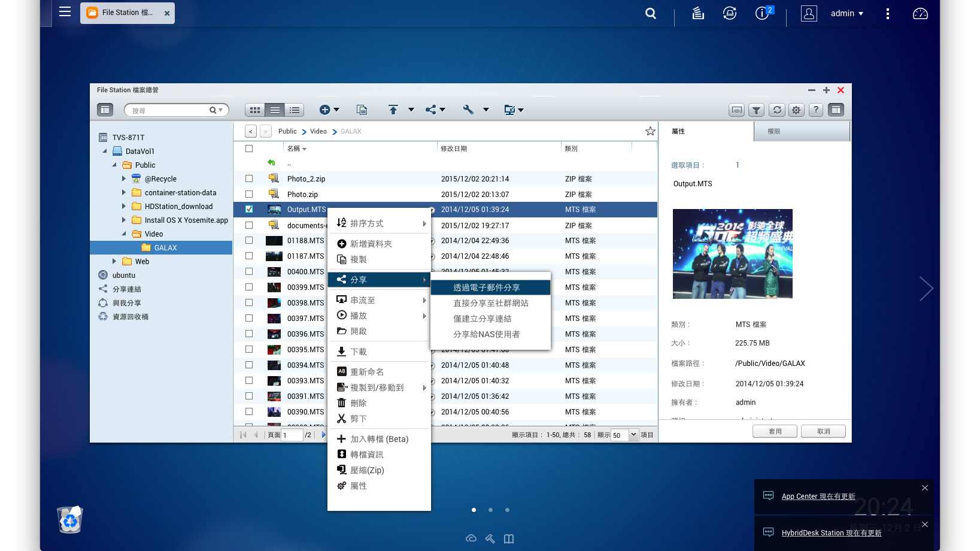Collapse the Video folder tree node
The image size is (980, 551).
coord(124,234)
